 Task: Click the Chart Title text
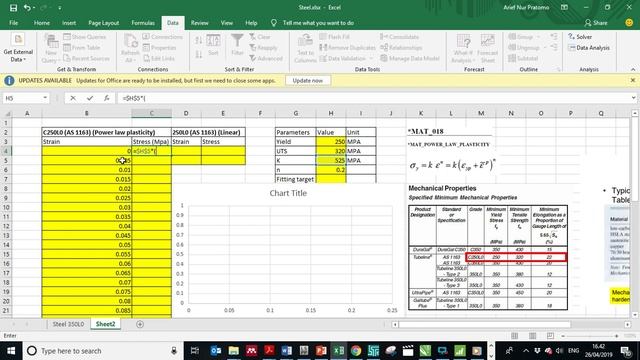tap(288, 193)
